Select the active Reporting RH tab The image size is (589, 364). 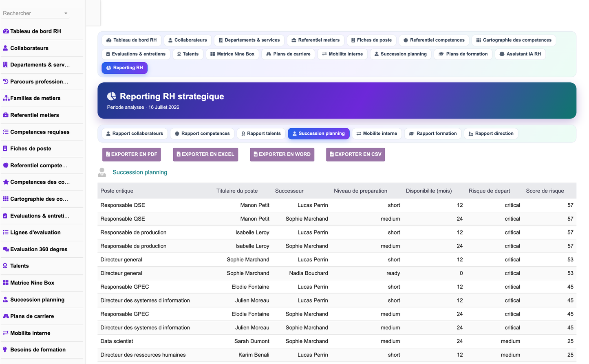[x=125, y=68]
